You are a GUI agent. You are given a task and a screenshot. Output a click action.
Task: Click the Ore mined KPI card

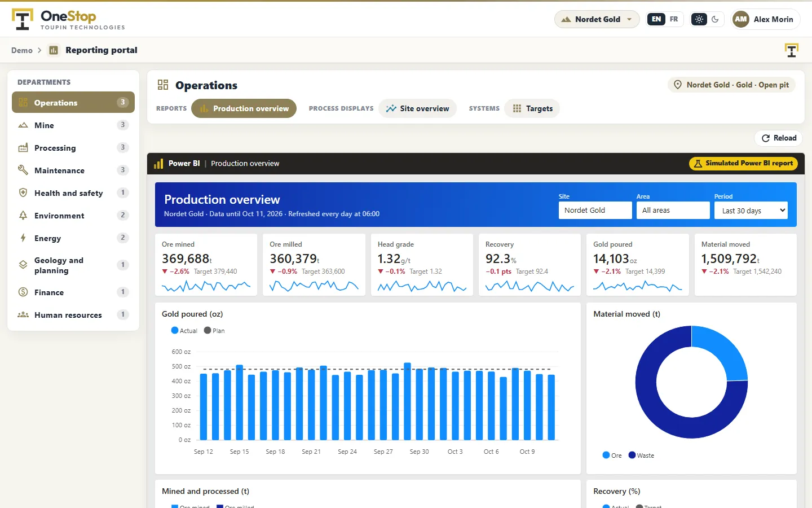(206, 265)
